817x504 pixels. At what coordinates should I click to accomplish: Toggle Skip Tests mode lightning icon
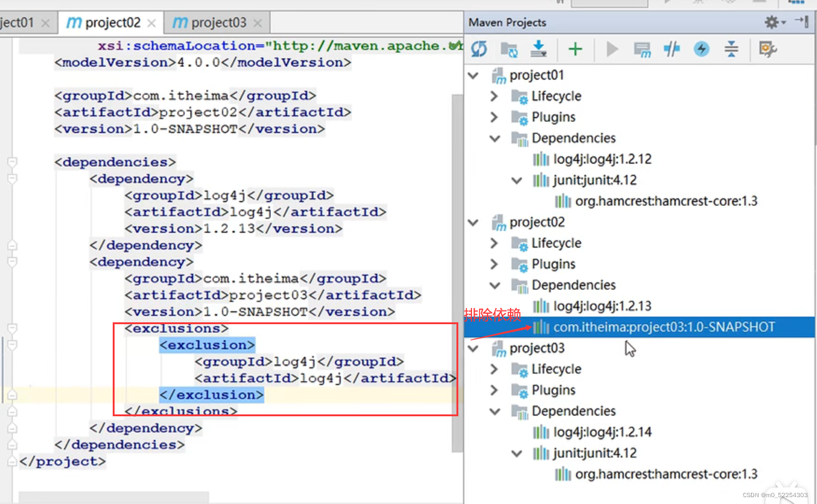[702, 49]
